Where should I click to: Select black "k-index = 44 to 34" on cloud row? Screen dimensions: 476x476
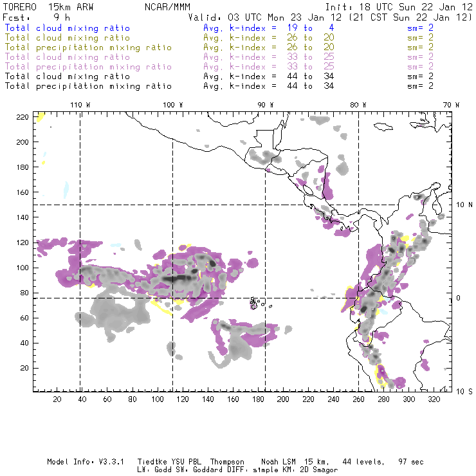(x=282, y=77)
